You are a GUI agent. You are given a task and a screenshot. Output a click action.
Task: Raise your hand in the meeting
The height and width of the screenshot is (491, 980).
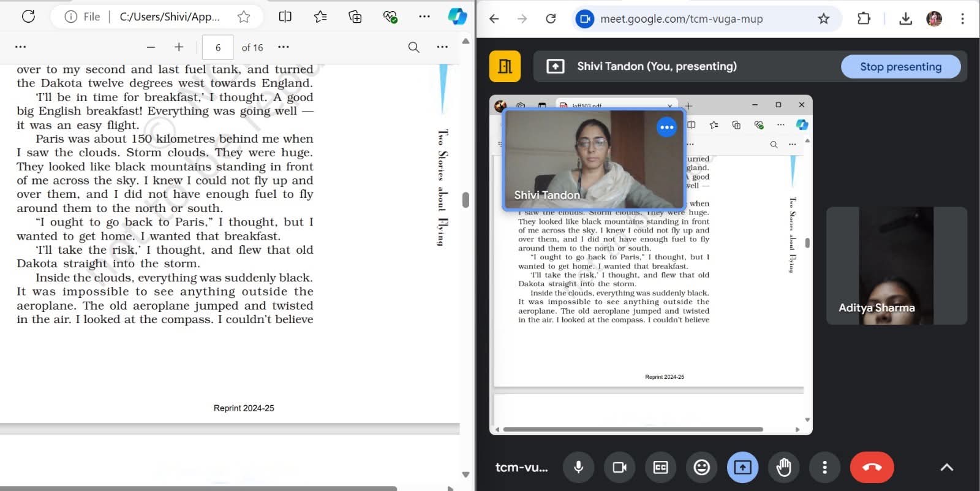pyautogui.click(x=783, y=468)
